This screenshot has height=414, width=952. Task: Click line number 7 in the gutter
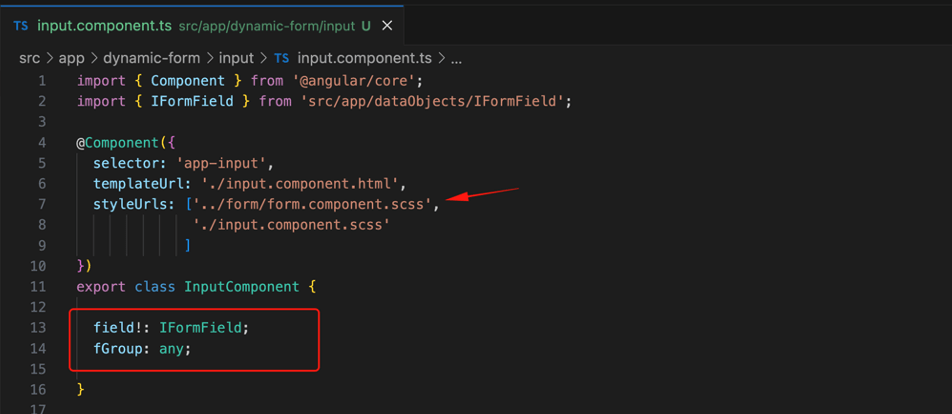[42, 205]
